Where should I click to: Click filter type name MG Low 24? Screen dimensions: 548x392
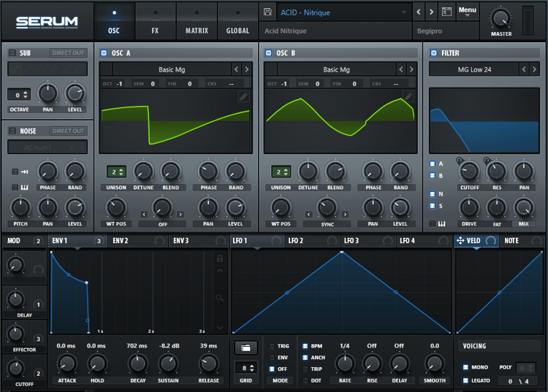tap(474, 69)
